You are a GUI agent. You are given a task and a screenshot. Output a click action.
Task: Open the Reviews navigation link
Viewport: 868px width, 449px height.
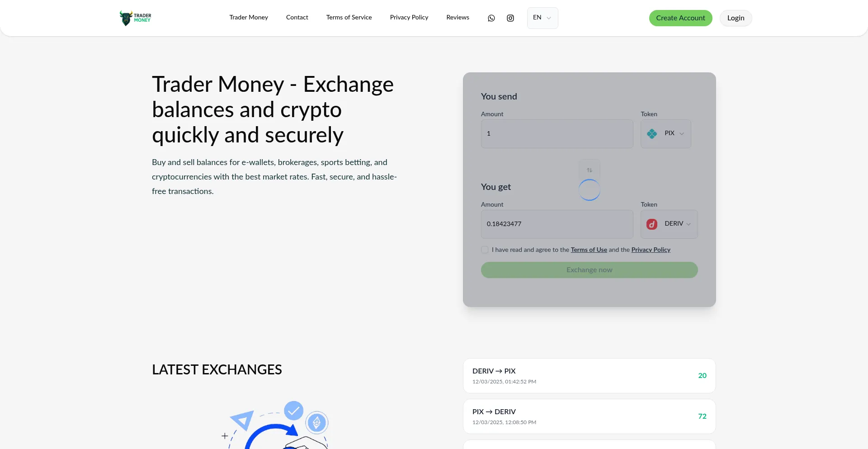click(458, 18)
